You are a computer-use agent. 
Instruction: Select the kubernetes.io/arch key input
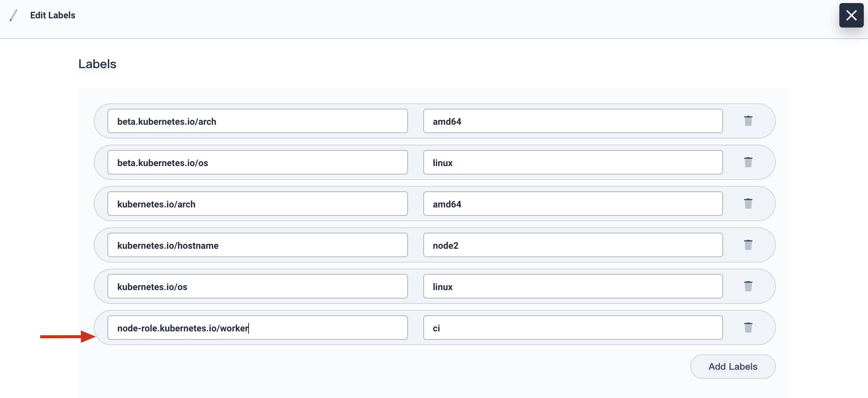pos(258,203)
